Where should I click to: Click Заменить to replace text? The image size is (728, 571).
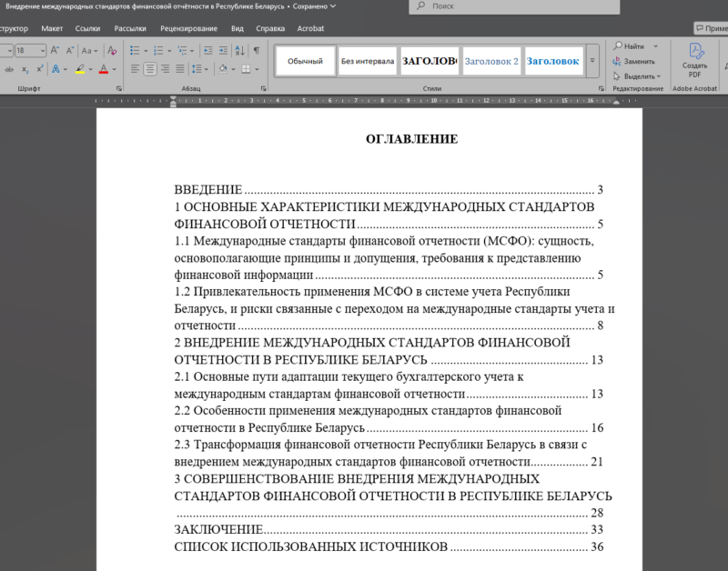pyautogui.click(x=633, y=61)
